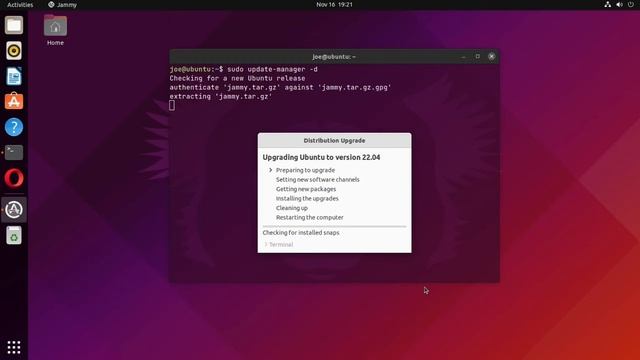Click the 'sudo update-manager -d' command line
This screenshot has height=360, width=640.
[x=272, y=69]
